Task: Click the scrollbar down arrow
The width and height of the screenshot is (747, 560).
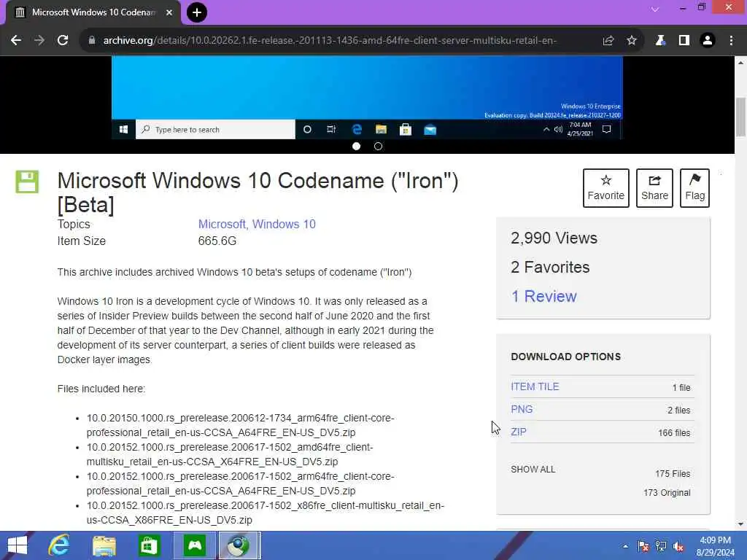Action: [x=740, y=524]
